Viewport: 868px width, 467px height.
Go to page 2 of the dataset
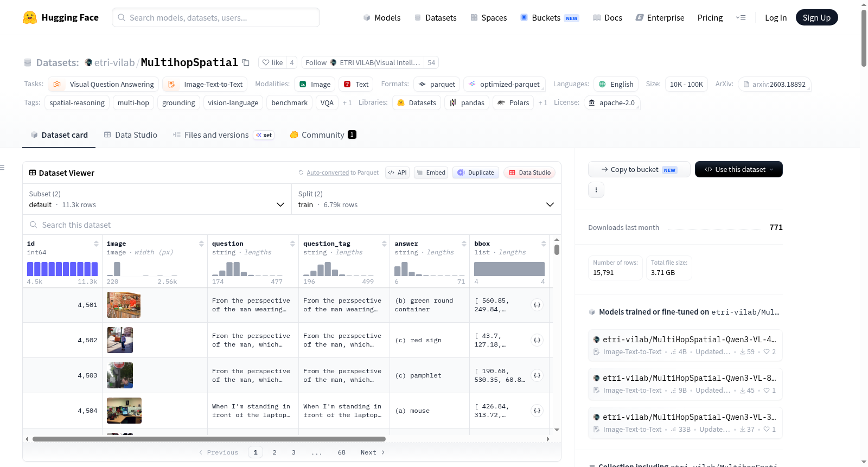tap(275, 452)
